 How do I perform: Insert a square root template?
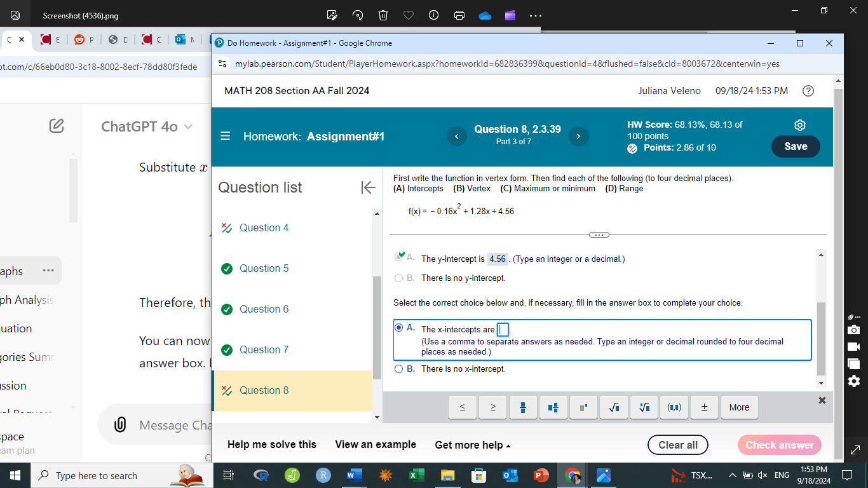click(x=614, y=407)
